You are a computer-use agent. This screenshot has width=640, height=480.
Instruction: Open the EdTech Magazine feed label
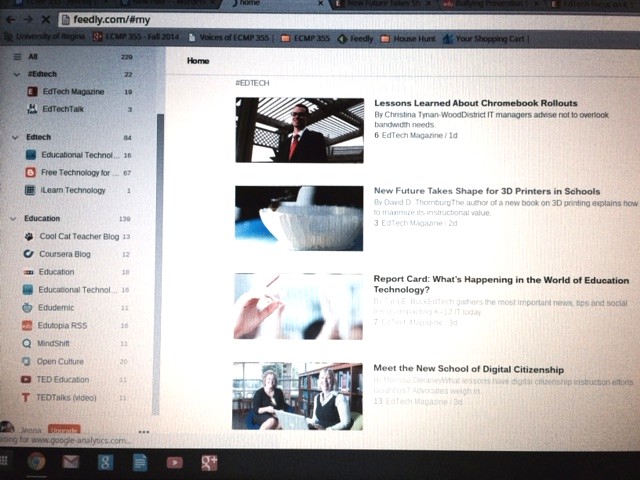point(73,92)
